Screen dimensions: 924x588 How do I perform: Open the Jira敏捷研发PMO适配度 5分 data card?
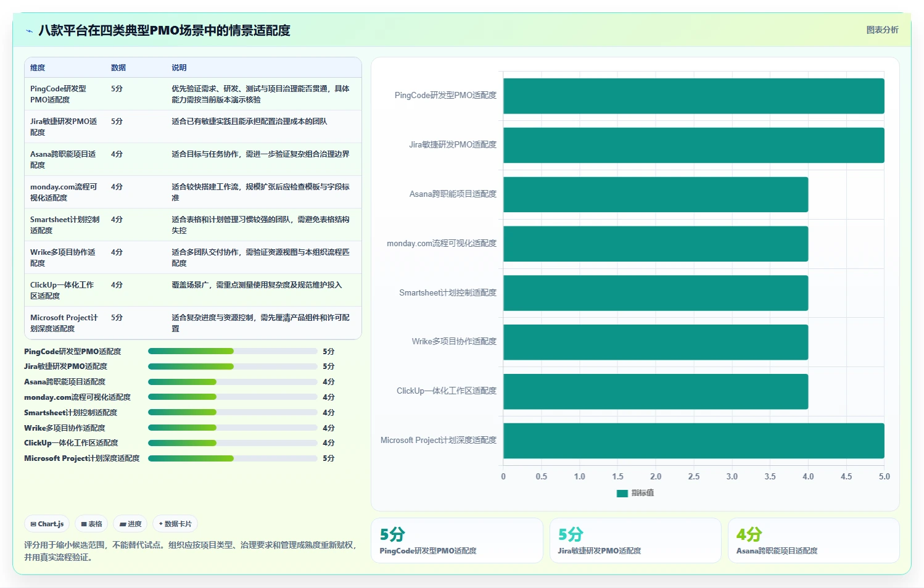tap(635, 540)
